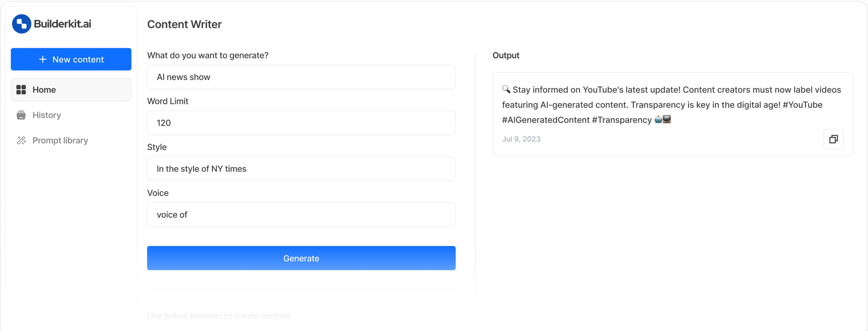Create new content with the blue button
Viewport: 868px width, 331px height.
pyautogui.click(x=71, y=59)
